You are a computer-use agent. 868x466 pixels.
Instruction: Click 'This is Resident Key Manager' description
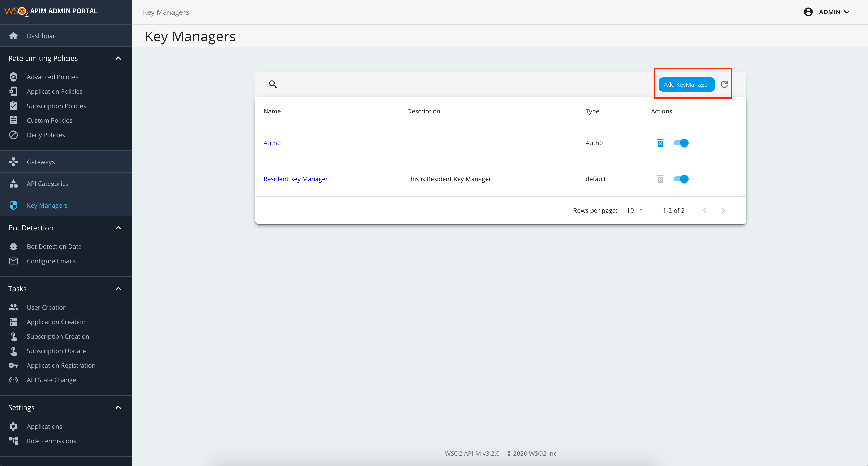[449, 179]
